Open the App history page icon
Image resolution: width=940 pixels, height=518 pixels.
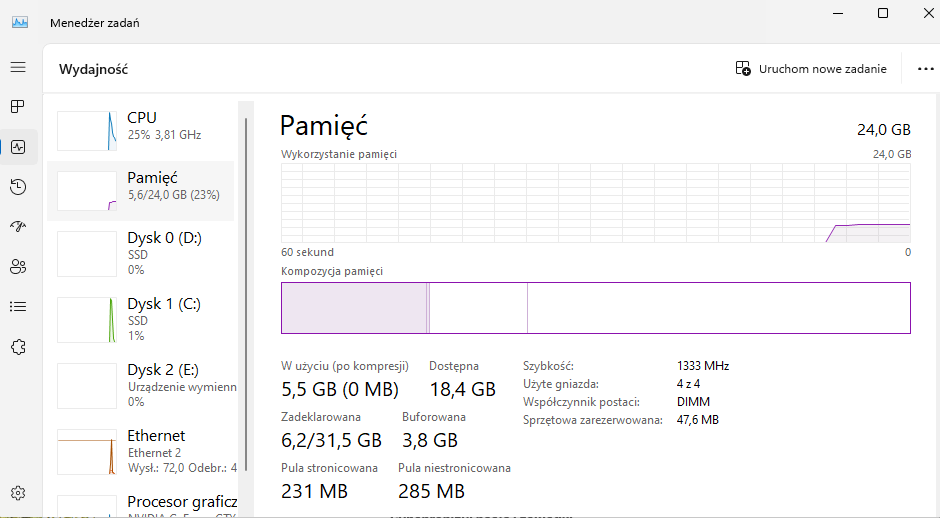point(18,187)
